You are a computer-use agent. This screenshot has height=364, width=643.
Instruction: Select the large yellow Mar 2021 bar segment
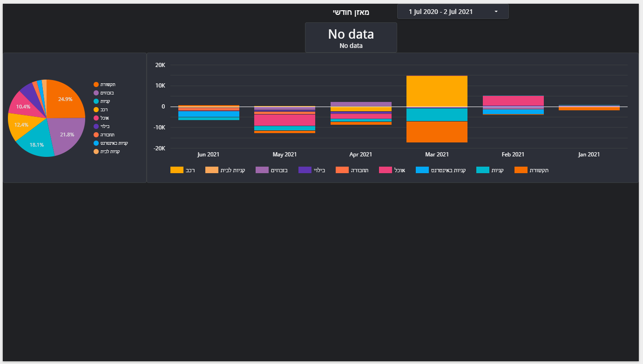437,91
